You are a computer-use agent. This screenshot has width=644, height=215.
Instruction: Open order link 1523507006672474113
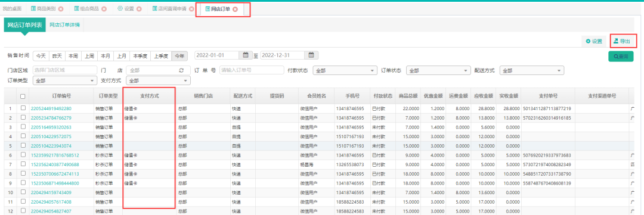coord(55,173)
